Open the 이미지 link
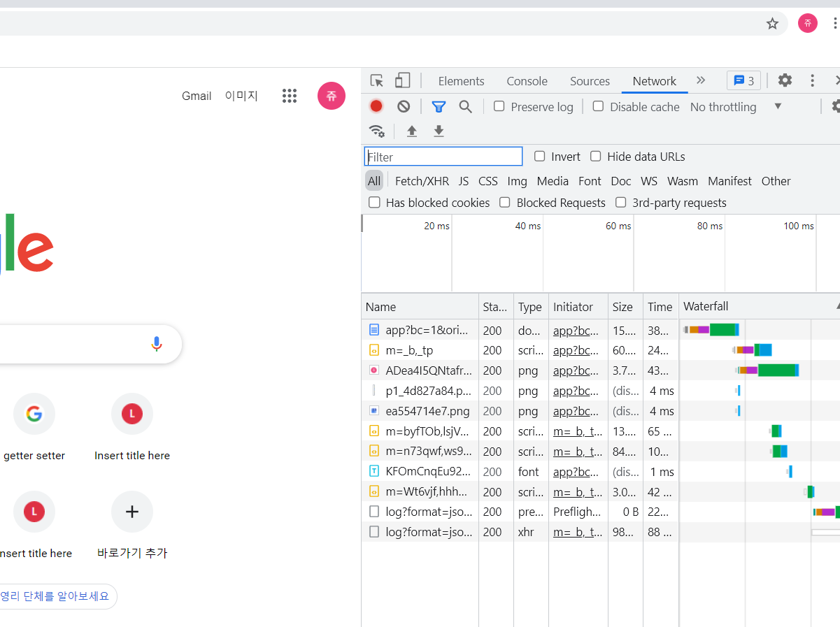Viewport: 840px width, 627px height. coord(241,96)
